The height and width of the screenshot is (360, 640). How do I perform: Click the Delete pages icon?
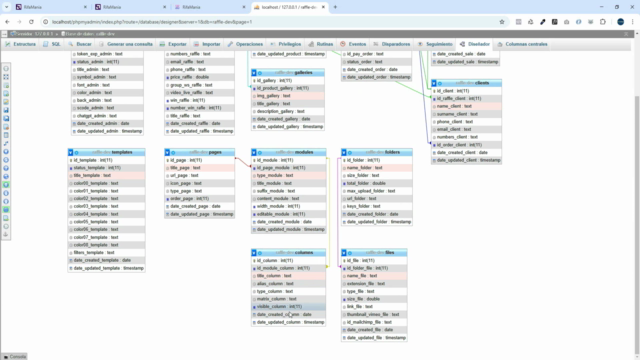[6, 127]
